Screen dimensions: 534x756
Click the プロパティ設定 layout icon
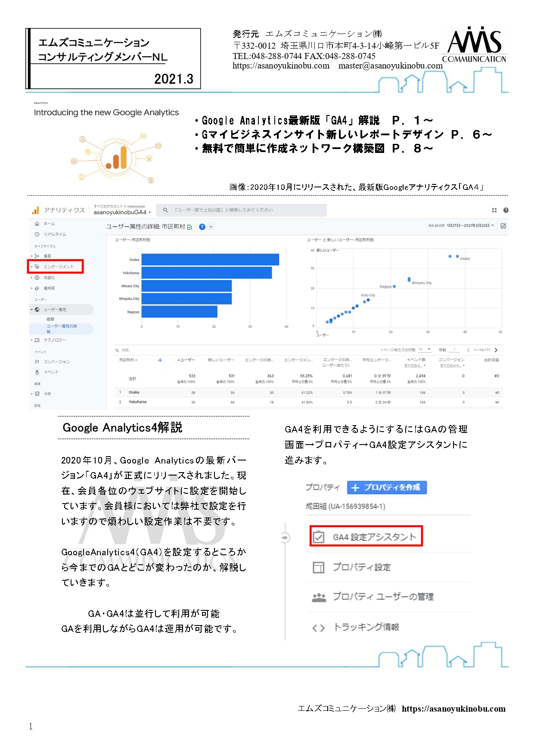(318, 567)
